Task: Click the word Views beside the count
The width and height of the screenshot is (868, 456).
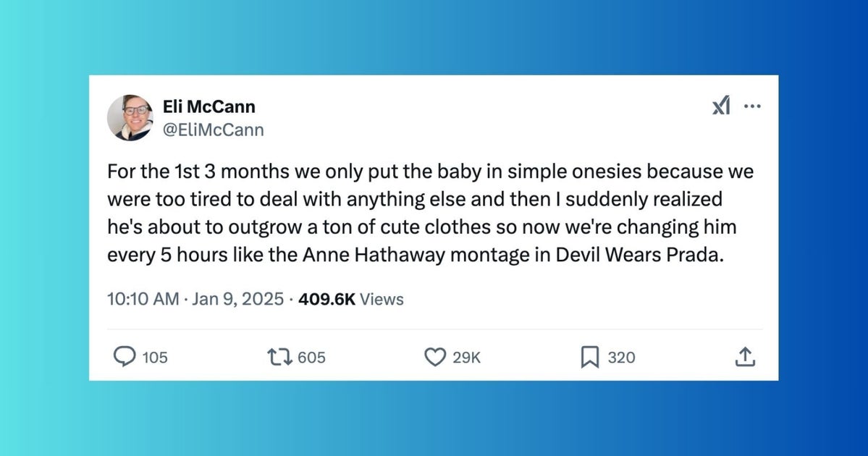Action: coord(382,299)
